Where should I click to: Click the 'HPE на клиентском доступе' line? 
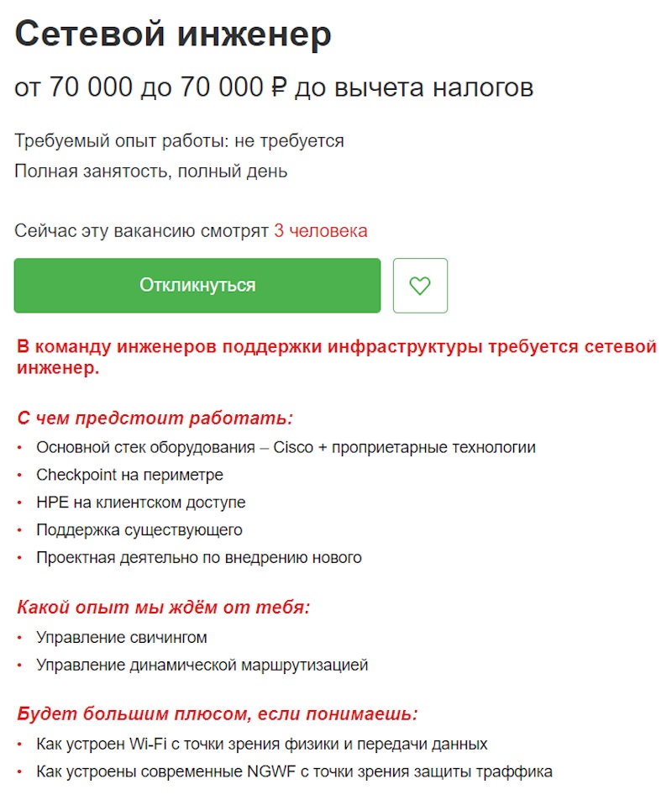tap(139, 502)
